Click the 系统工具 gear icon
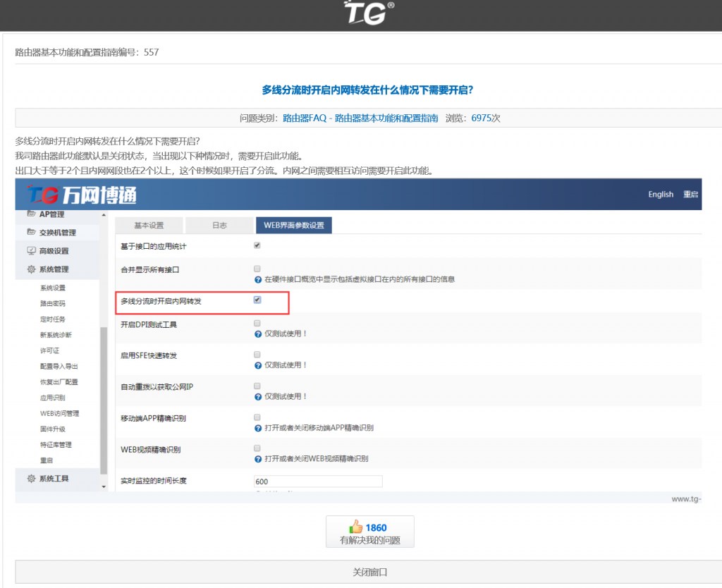The height and width of the screenshot is (588, 722). 31,479
